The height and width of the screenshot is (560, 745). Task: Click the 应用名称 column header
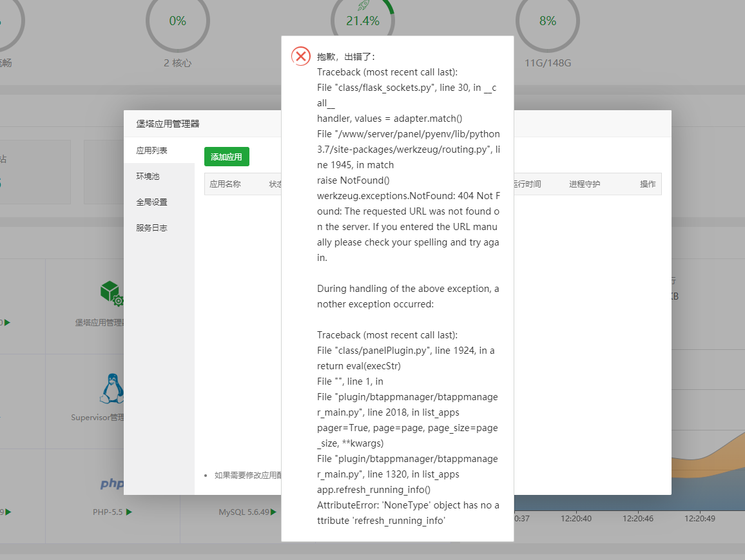225,184
